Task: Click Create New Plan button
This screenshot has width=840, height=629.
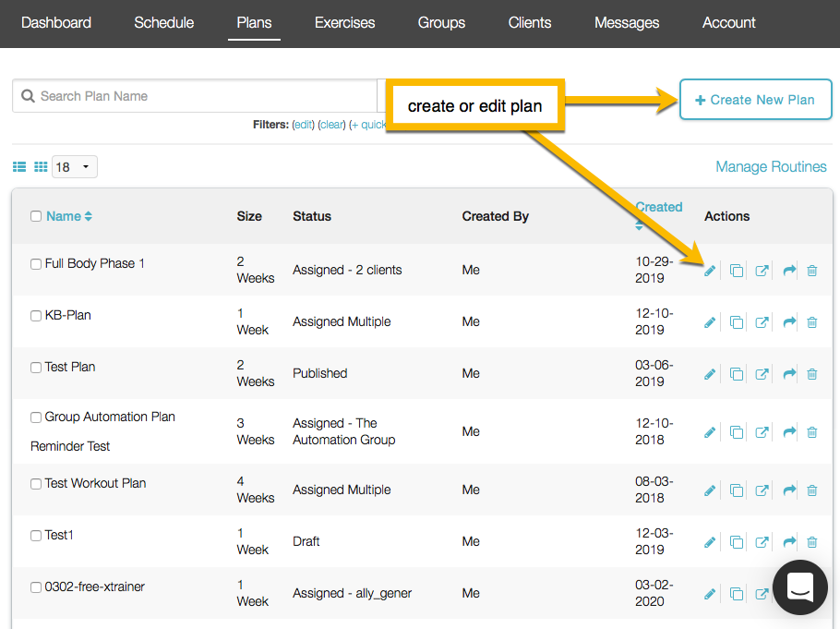Action: point(755,100)
